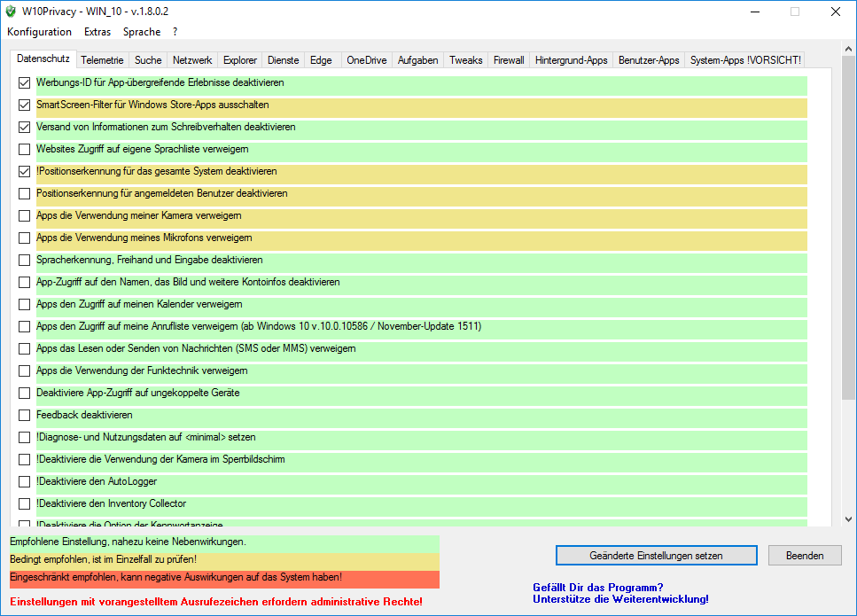Click green legend Empfohlene Einstellung swatch

(224, 542)
